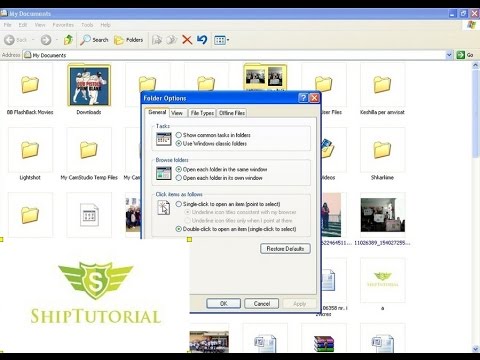This screenshot has width=480, height=360.
Task: Open the Back button history dropdown arrow
Action: click(33, 40)
